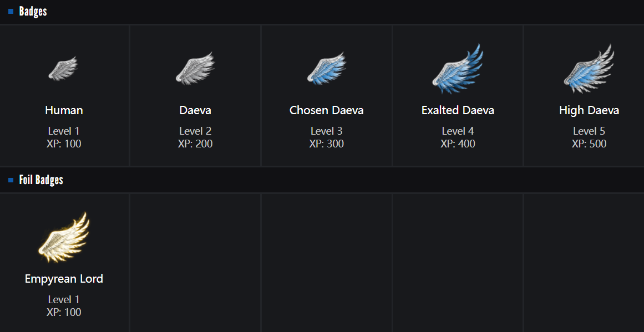Screen dimensions: 644x332
Task: Click the Human badge wing icon
Action: click(63, 68)
